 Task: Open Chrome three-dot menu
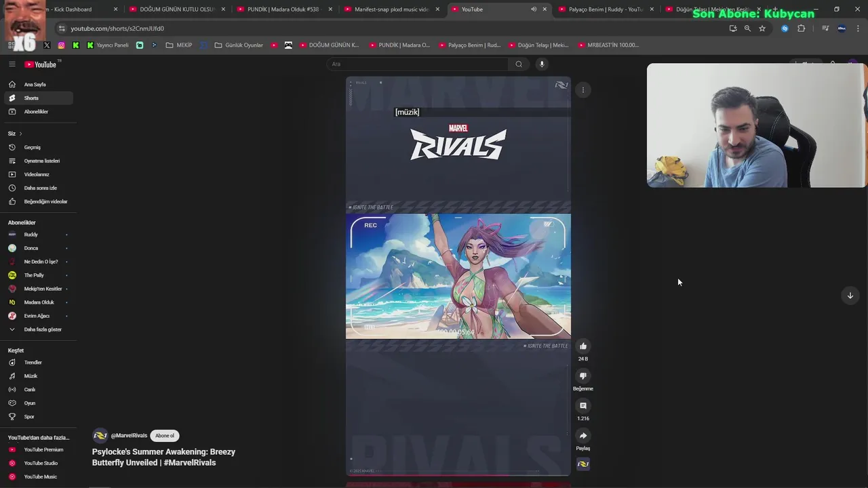click(x=859, y=28)
